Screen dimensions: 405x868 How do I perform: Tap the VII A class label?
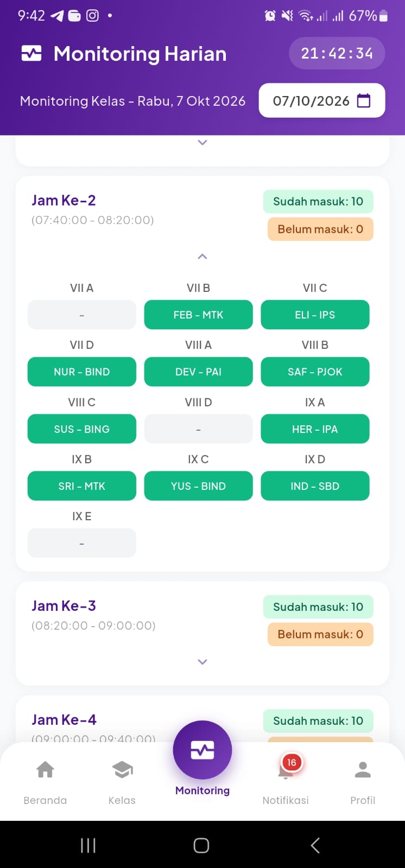[82, 288]
